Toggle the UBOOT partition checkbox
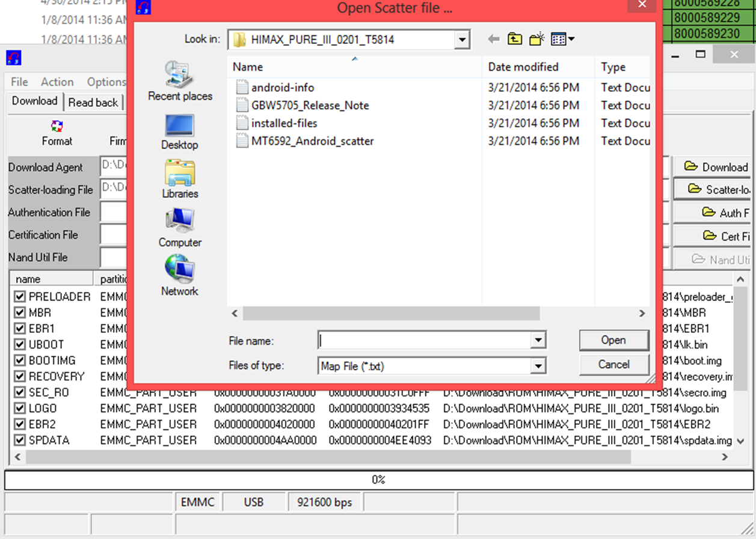The height and width of the screenshot is (539, 756). click(20, 345)
